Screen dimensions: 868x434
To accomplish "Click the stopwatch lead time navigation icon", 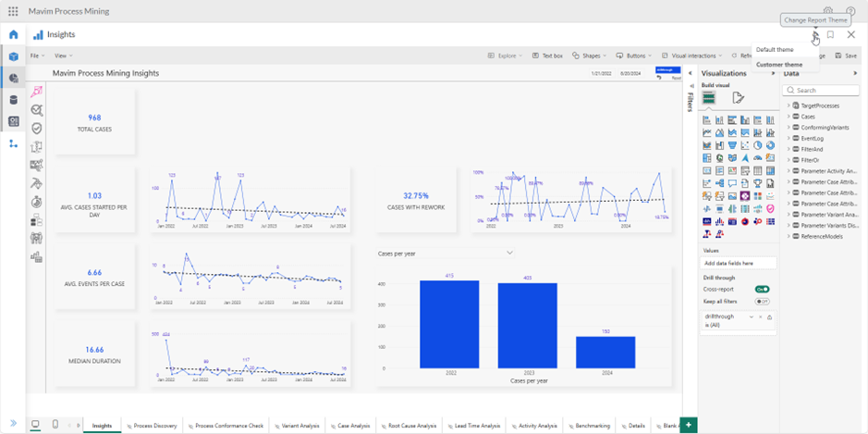I will [37, 201].
